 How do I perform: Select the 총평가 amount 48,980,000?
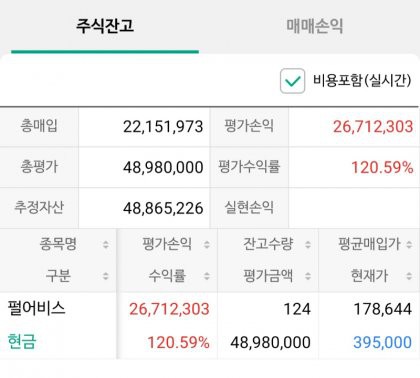[x=163, y=167]
